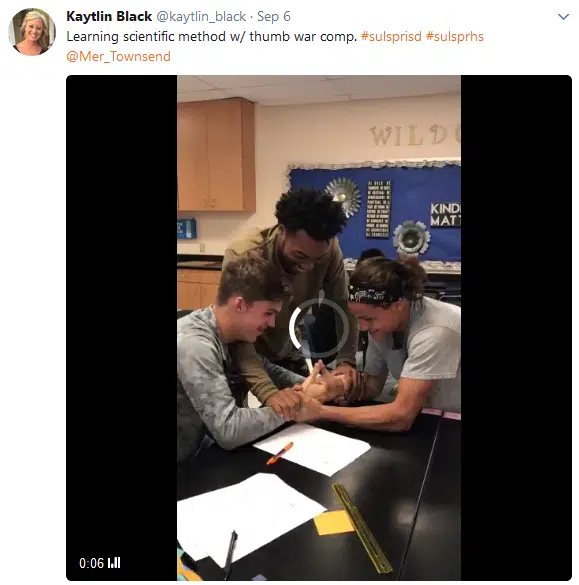This screenshot has height=585, width=579.
Task: Select the tweet text about scientific method
Action: 212,37
